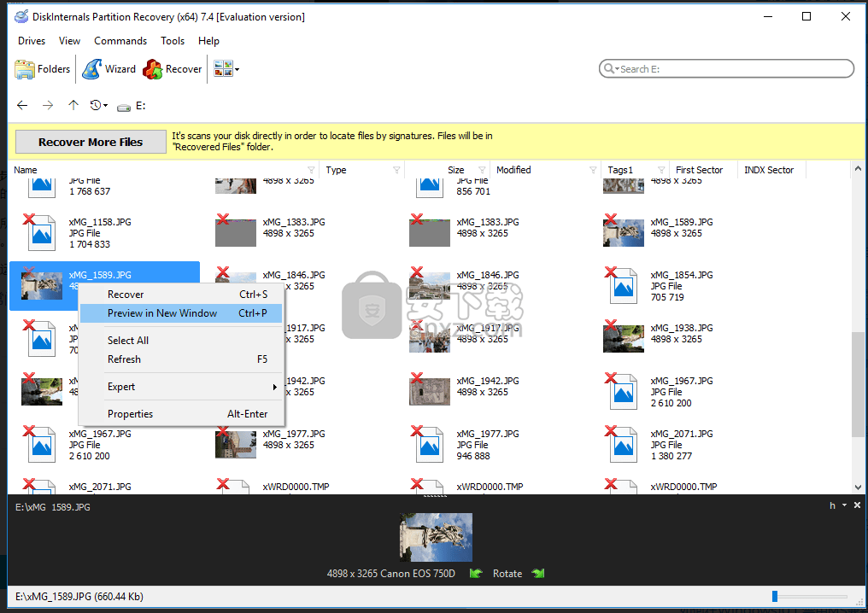Choose Preview in New Window

[182, 313]
